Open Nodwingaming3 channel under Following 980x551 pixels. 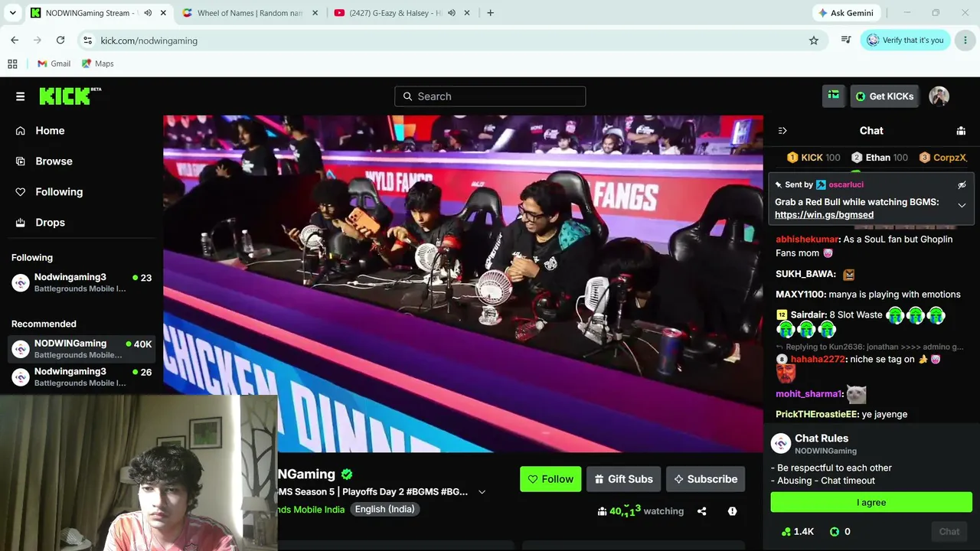point(81,282)
